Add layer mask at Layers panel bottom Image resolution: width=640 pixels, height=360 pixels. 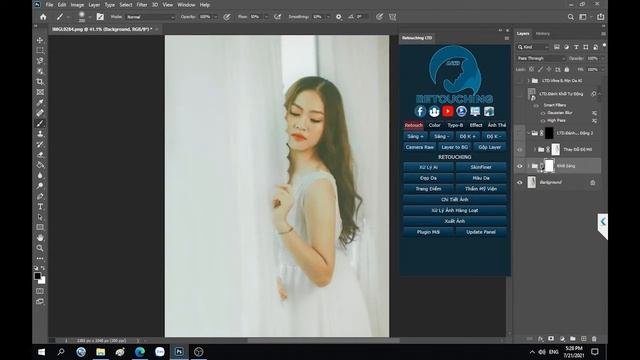tap(551, 339)
